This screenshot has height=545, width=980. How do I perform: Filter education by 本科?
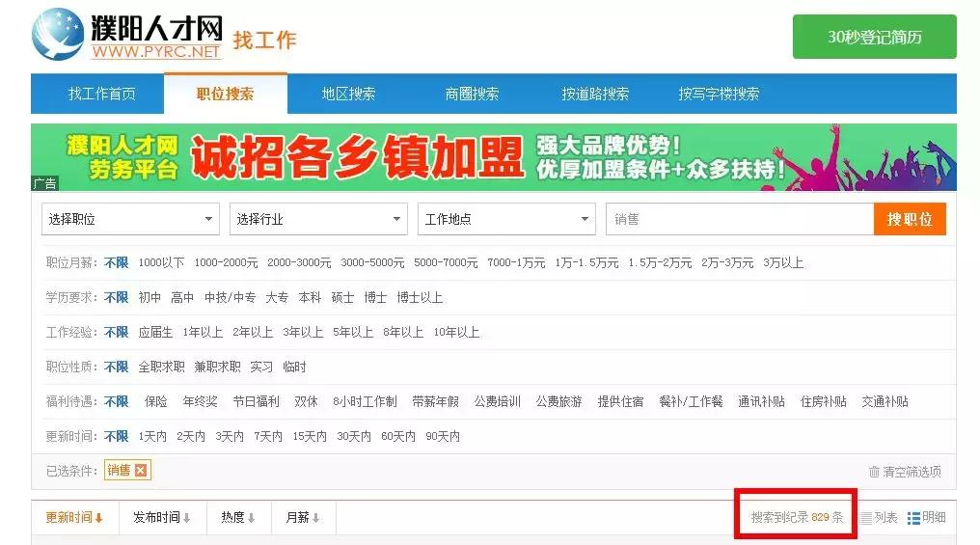(310, 297)
